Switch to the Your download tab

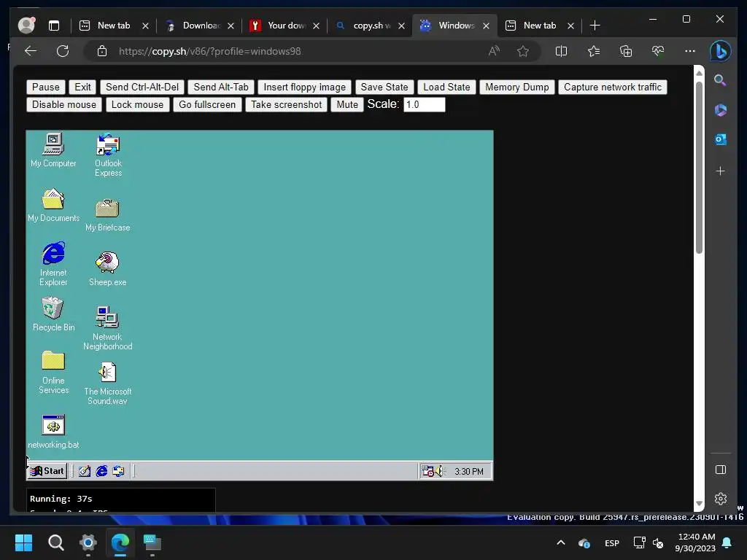[x=285, y=26]
